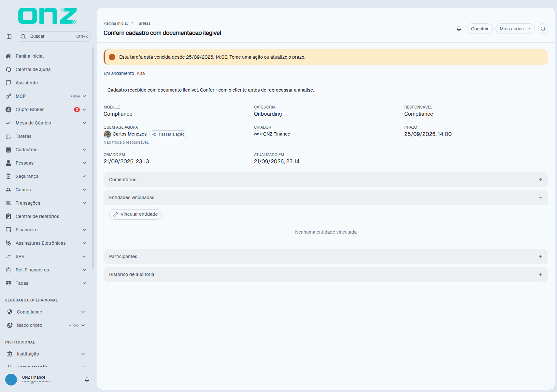Collapse the Entidades vinculadas section
Screen dimensions: 557x392
[326, 197]
